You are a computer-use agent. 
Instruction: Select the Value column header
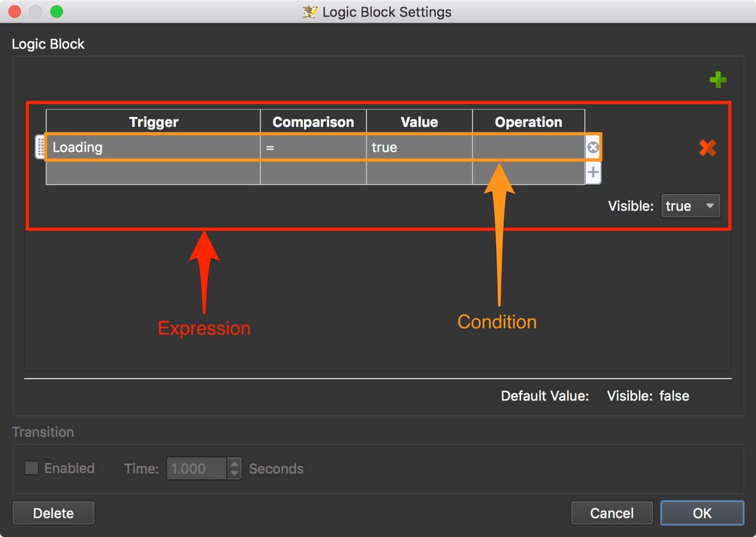pos(419,122)
